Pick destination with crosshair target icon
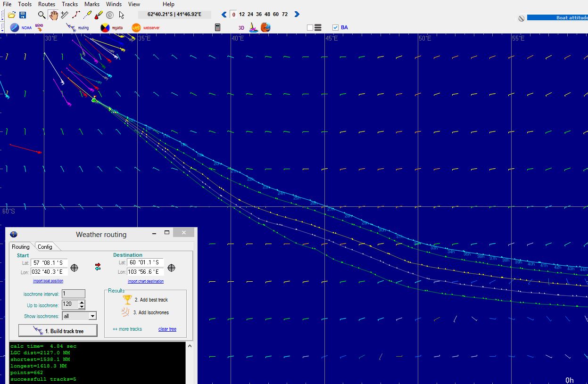The height and width of the screenshot is (384, 588). click(x=172, y=268)
